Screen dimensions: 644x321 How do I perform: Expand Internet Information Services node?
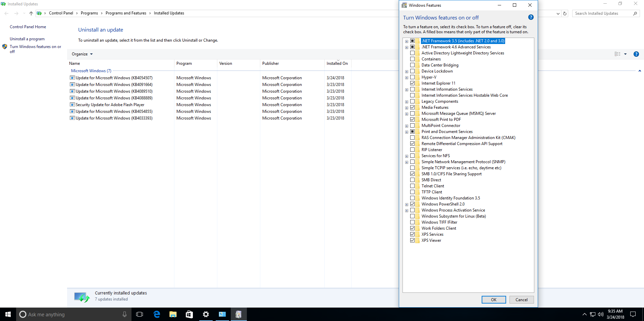tap(407, 90)
